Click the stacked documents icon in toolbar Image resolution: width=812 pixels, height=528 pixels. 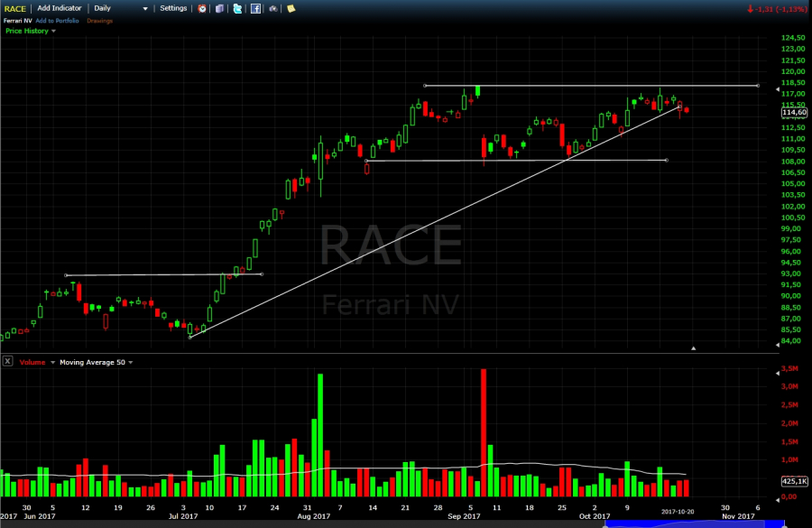pos(219,8)
